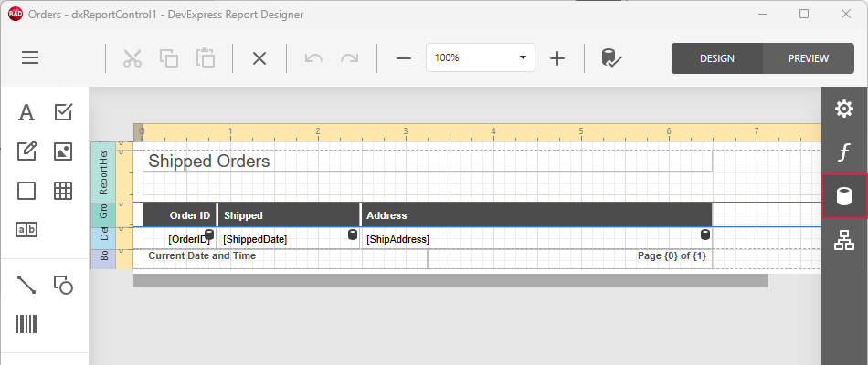This screenshot has width=868, height=365.
Task: Select the Label control tool
Action: pyautogui.click(x=26, y=112)
